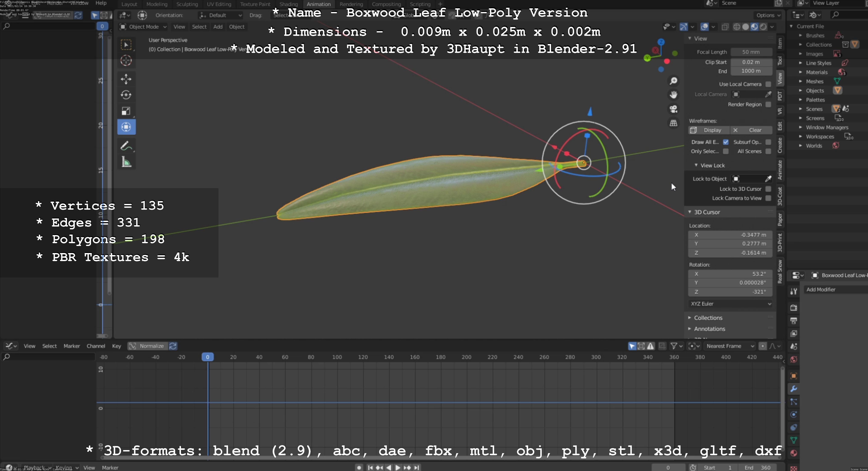
Task: Toggle perspective/orthographic grid icon
Action: pyautogui.click(x=673, y=123)
